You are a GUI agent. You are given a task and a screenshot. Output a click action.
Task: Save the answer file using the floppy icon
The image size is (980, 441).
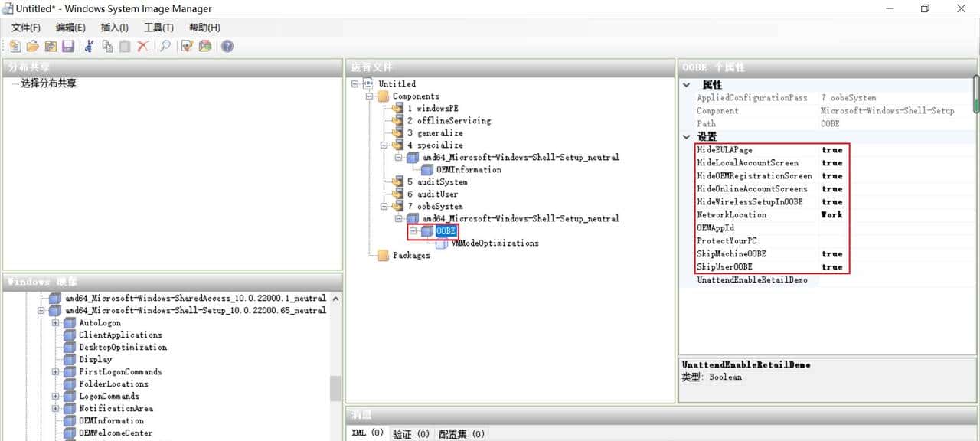tap(68, 46)
